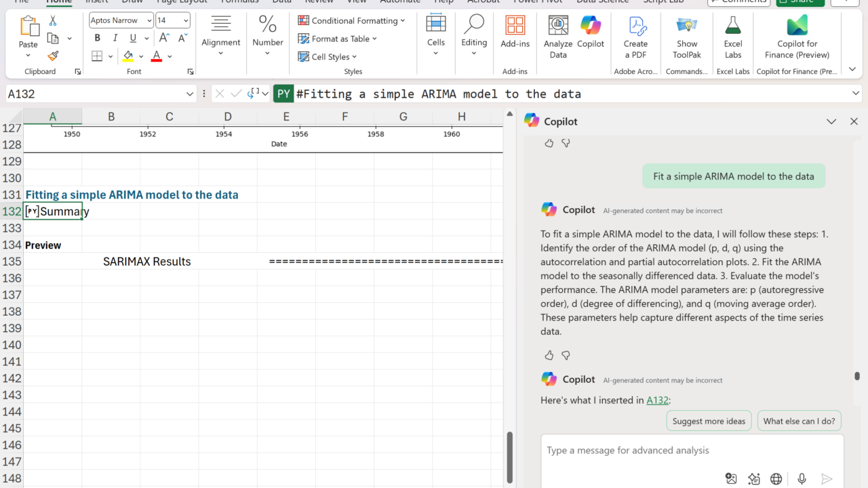Click the Suggest more ideas button
The image size is (868, 488).
(x=709, y=421)
